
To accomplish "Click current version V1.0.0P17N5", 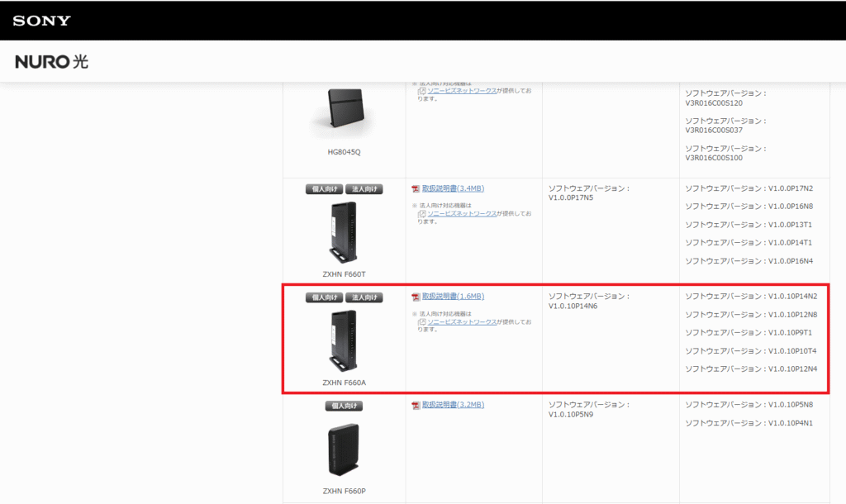I will 571,198.
